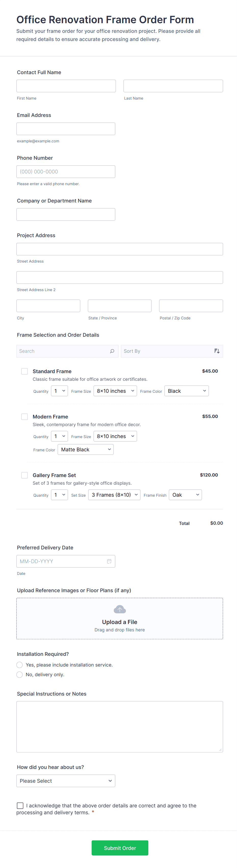Focus the First Name input field
This screenshot has height=868, width=237.
point(66,86)
